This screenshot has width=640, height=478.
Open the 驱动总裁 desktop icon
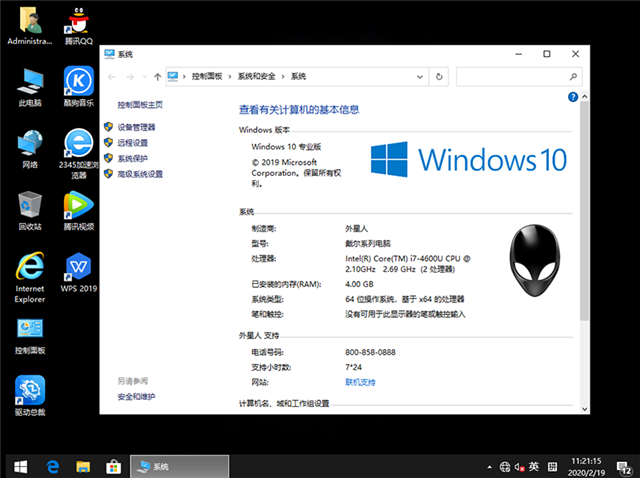(x=29, y=392)
